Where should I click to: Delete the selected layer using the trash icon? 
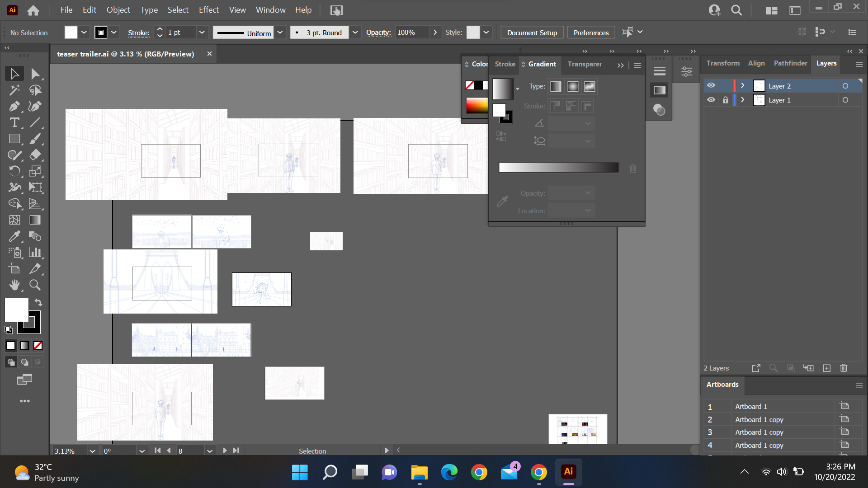(x=844, y=368)
